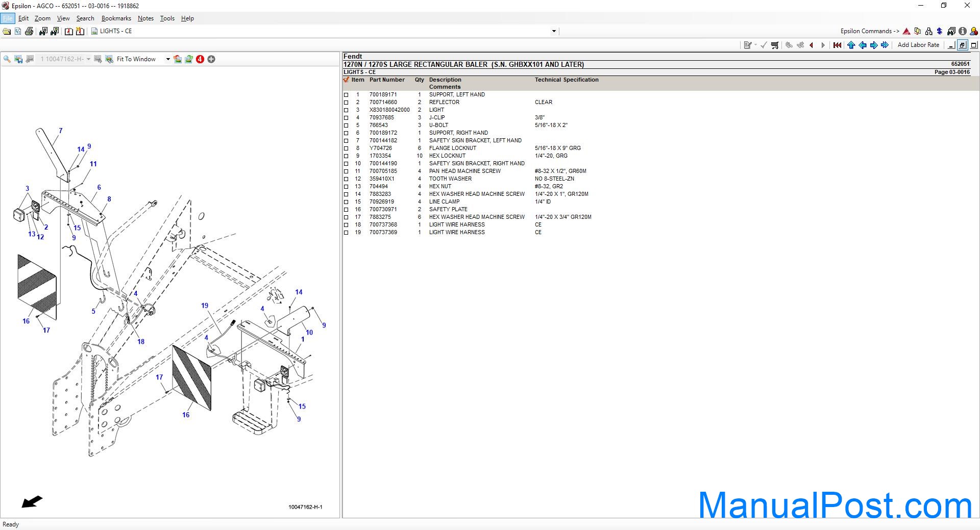Image resolution: width=980 pixels, height=530 pixels.
Task: Click the gray plus circle icon
Action: [211, 59]
